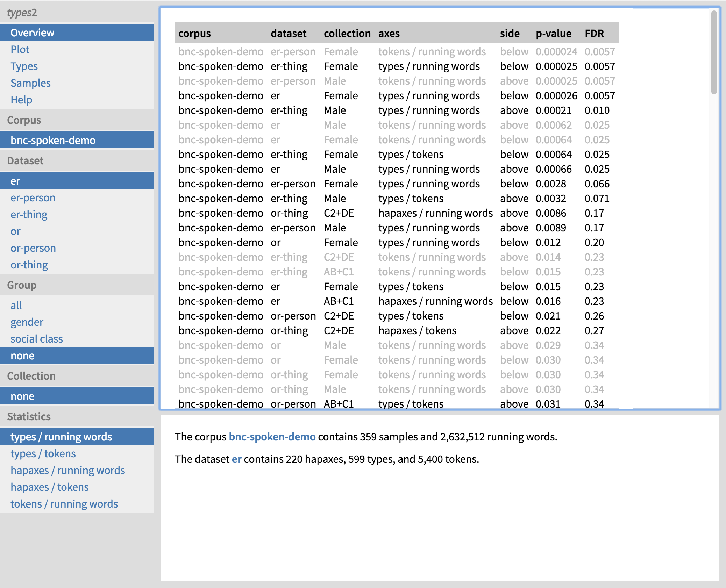Select row with p-value 0.000026
726x588 pixels.
pyautogui.click(x=397, y=95)
